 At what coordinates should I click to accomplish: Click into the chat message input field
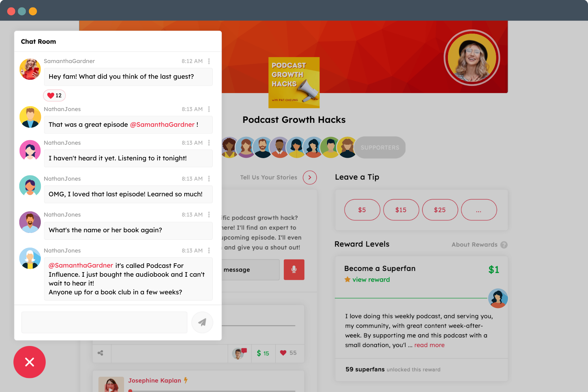[x=104, y=322]
